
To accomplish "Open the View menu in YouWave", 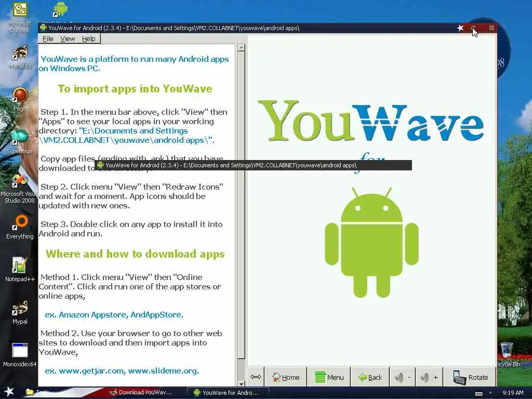I will click(x=68, y=38).
